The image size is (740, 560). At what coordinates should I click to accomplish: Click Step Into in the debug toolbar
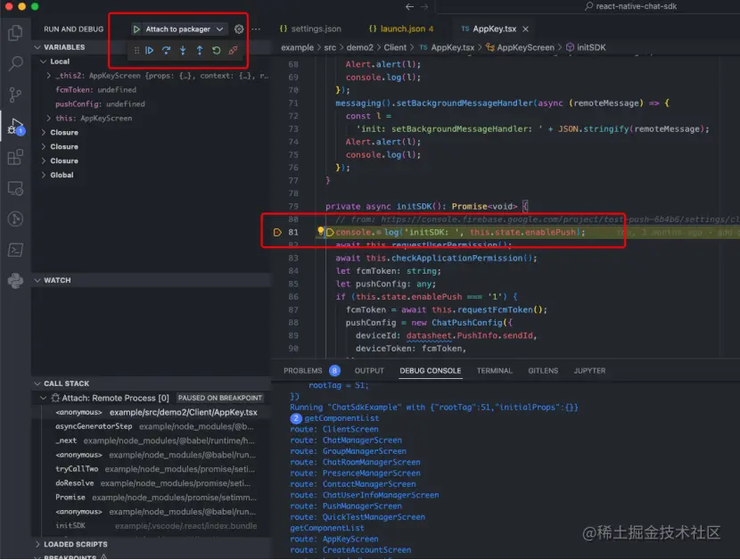pos(183,51)
